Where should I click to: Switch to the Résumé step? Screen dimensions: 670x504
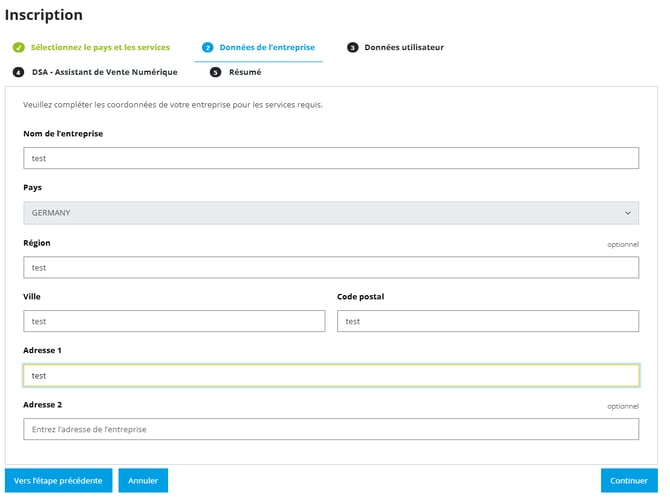[245, 72]
